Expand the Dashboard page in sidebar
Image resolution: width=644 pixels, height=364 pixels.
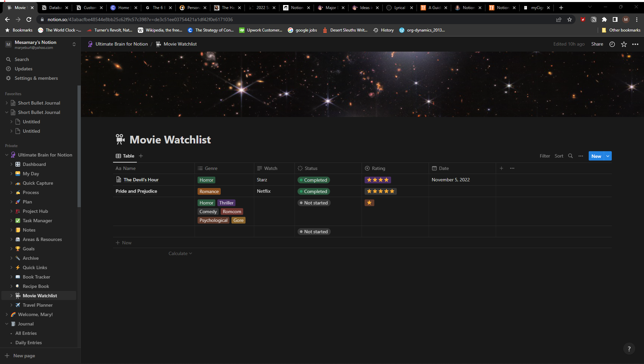click(x=11, y=164)
